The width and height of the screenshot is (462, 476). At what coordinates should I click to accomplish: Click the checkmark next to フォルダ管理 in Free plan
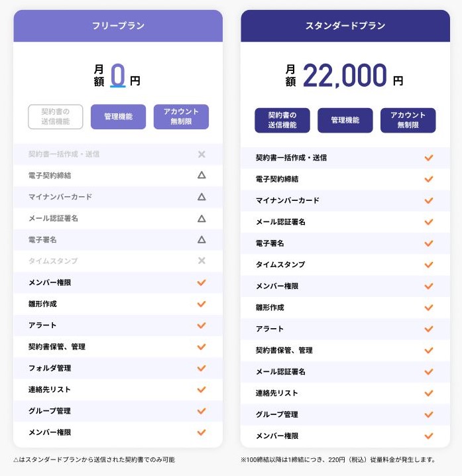pos(202,368)
